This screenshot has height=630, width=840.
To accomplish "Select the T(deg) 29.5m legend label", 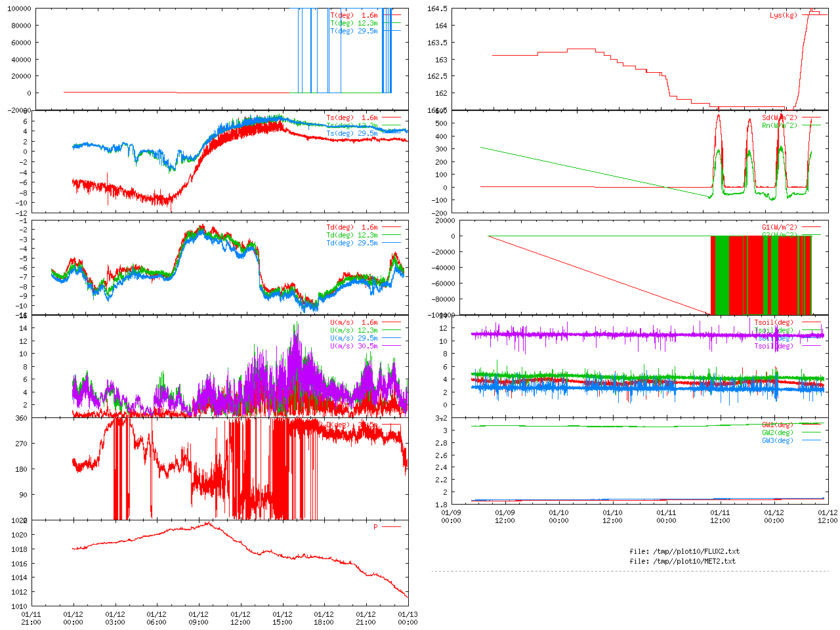I will point(354,31).
